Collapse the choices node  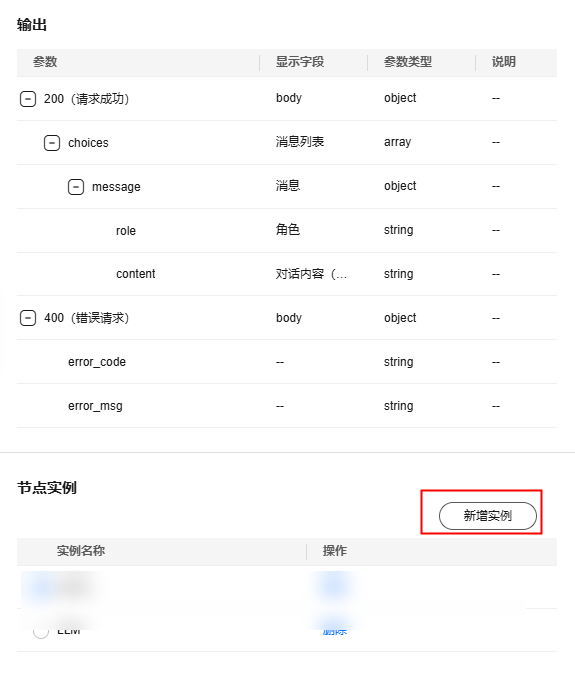(x=52, y=143)
